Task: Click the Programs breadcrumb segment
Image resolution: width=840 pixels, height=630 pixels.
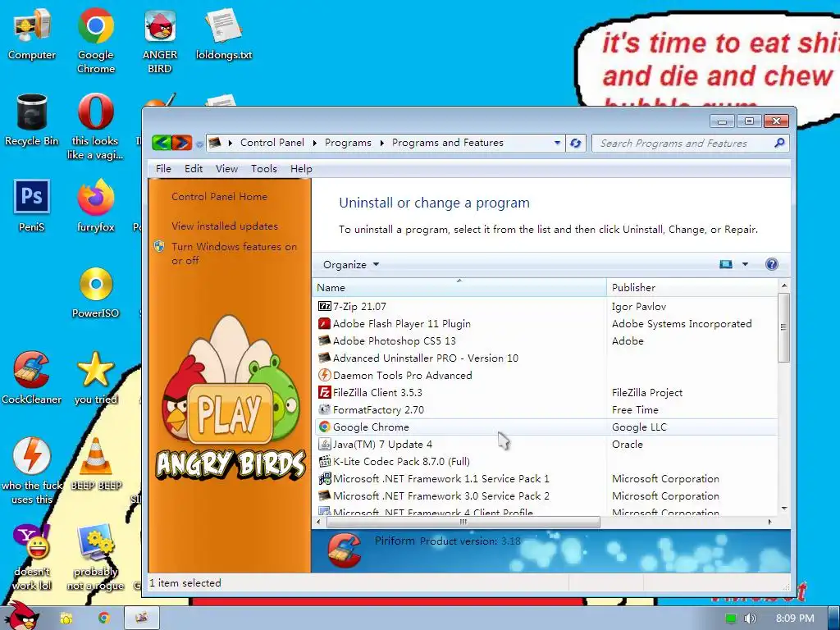Action: (x=348, y=143)
